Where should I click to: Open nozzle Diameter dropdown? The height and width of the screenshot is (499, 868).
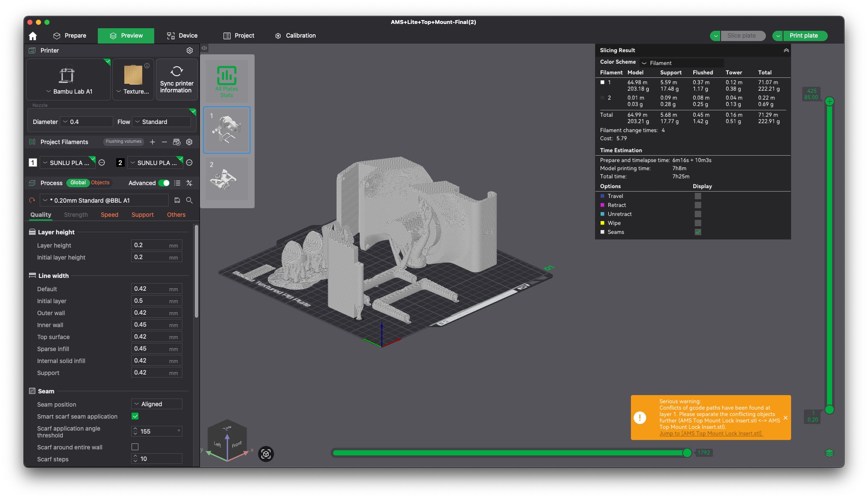click(x=86, y=122)
